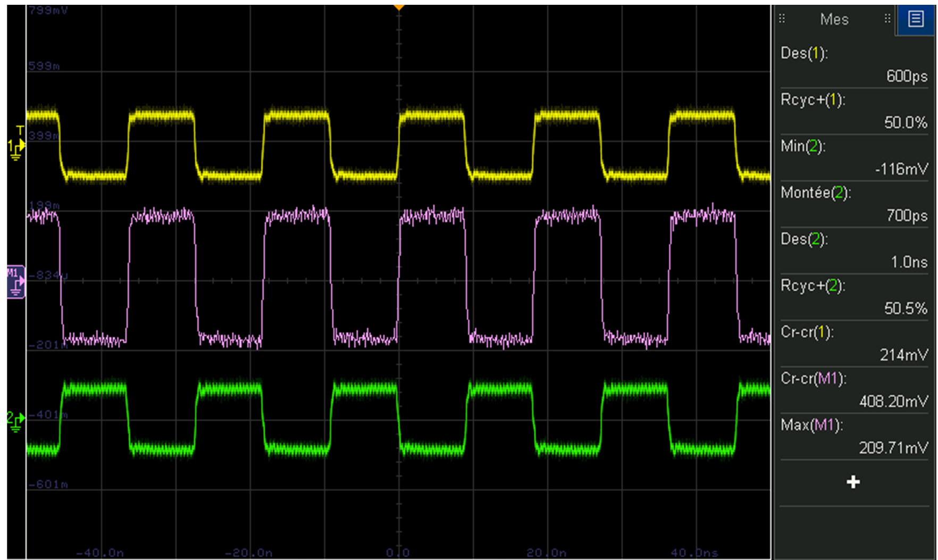This screenshot has height=560, width=938.
Task: Select the Rcyc+(1) measurement label
Action: point(813,99)
